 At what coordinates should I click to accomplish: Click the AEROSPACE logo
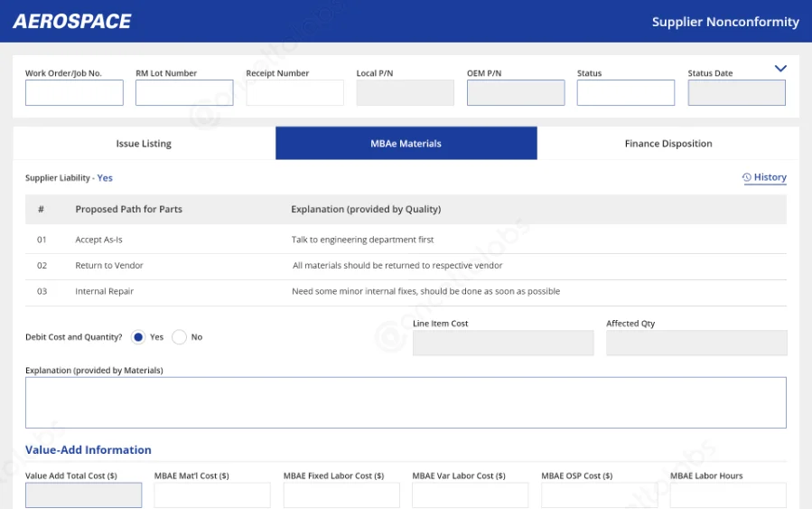[x=72, y=22]
